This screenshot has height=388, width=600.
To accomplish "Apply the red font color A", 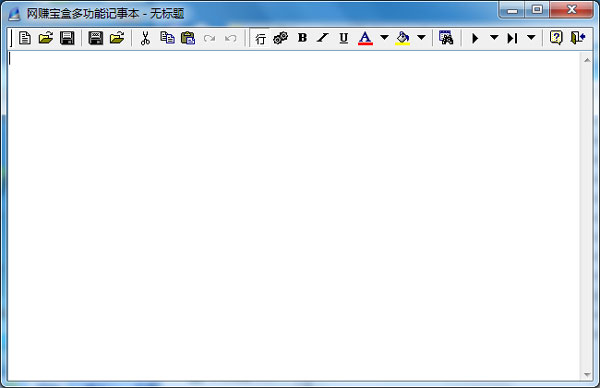I will pyautogui.click(x=365, y=38).
